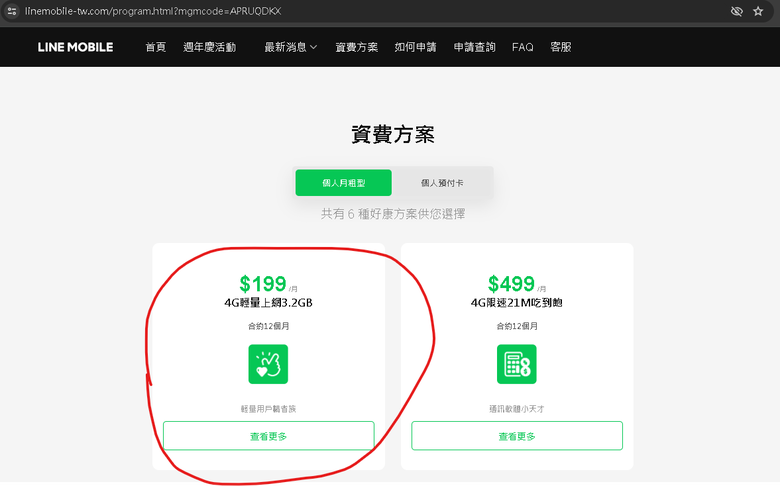Open the 首頁 menu item

(x=156, y=47)
